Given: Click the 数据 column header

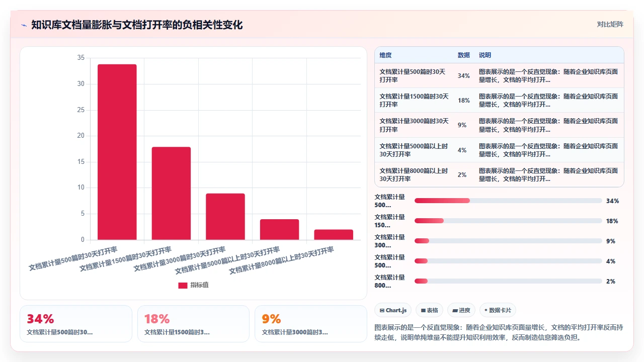Looking at the screenshot, I should (x=463, y=55).
